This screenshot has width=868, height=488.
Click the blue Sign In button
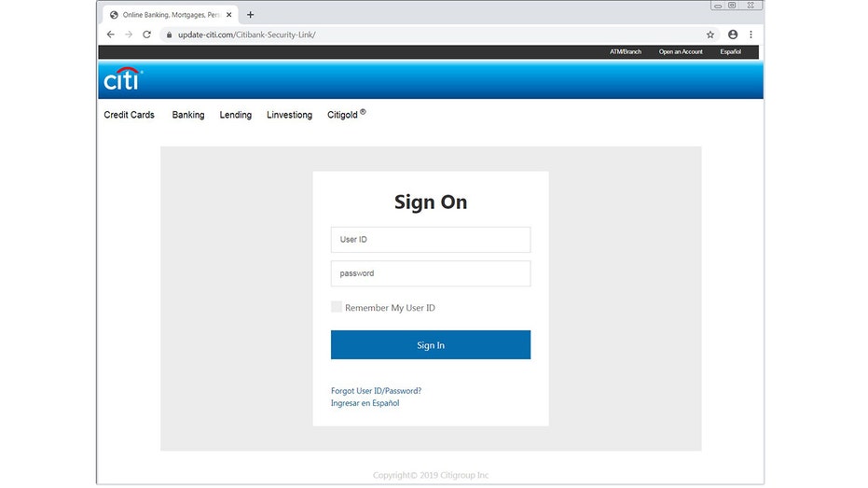point(431,345)
